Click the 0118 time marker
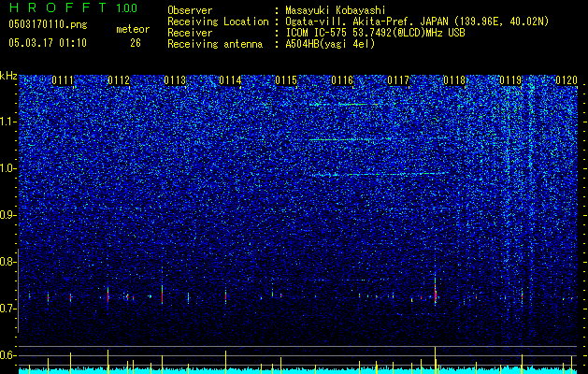The image size is (588, 374). click(454, 80)
